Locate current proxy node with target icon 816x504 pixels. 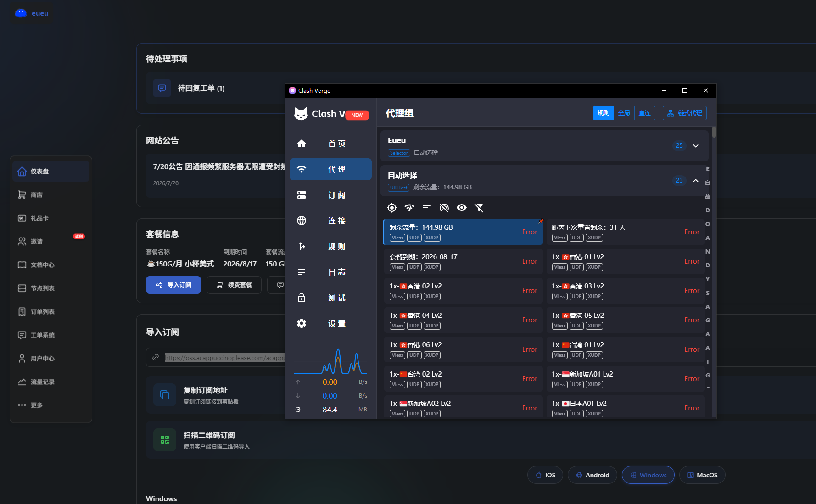[392, 208]
